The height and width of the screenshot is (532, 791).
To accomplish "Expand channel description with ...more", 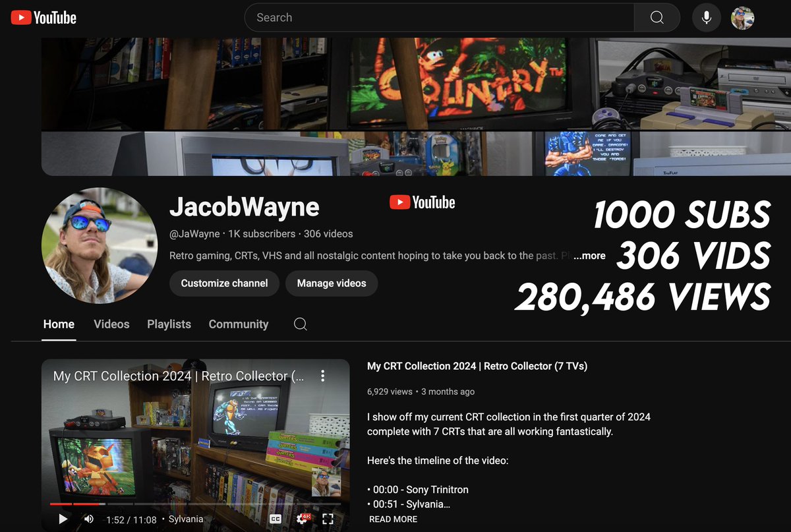I will pos(589,256).
